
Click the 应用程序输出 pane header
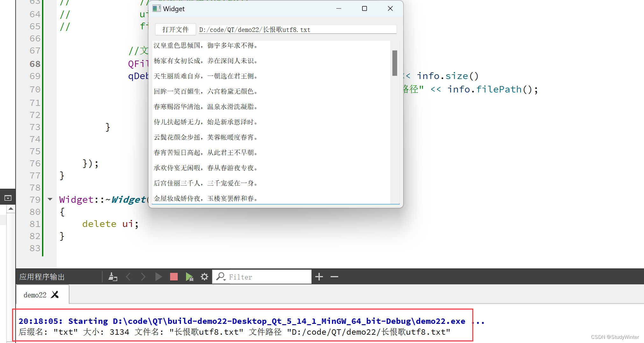(x=41, y=277)
